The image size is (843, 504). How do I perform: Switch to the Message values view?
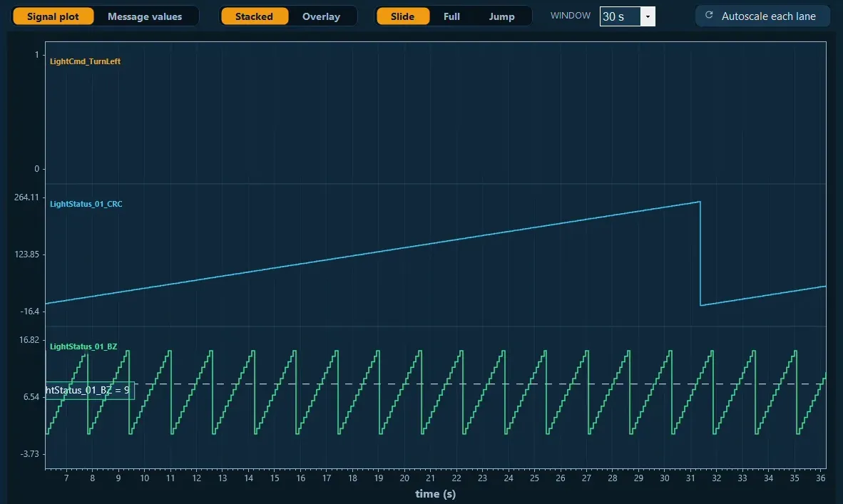click(x=145, y=16)
